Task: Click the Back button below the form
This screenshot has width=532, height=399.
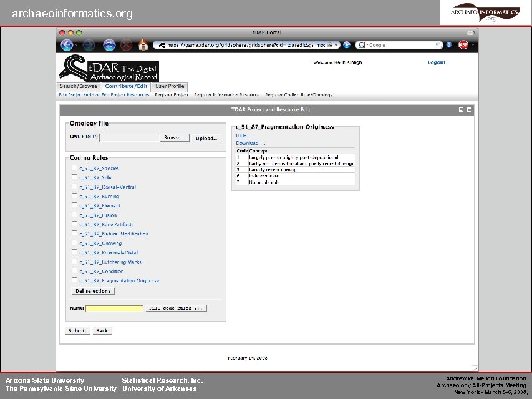Action: [x=102, y=331]
